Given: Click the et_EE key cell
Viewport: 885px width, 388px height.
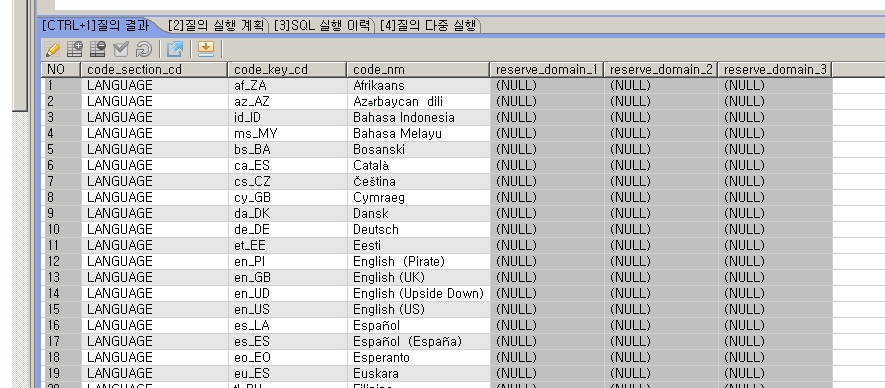Looking at the screenshot, I should pyautogui.click(x=287, y=246).
